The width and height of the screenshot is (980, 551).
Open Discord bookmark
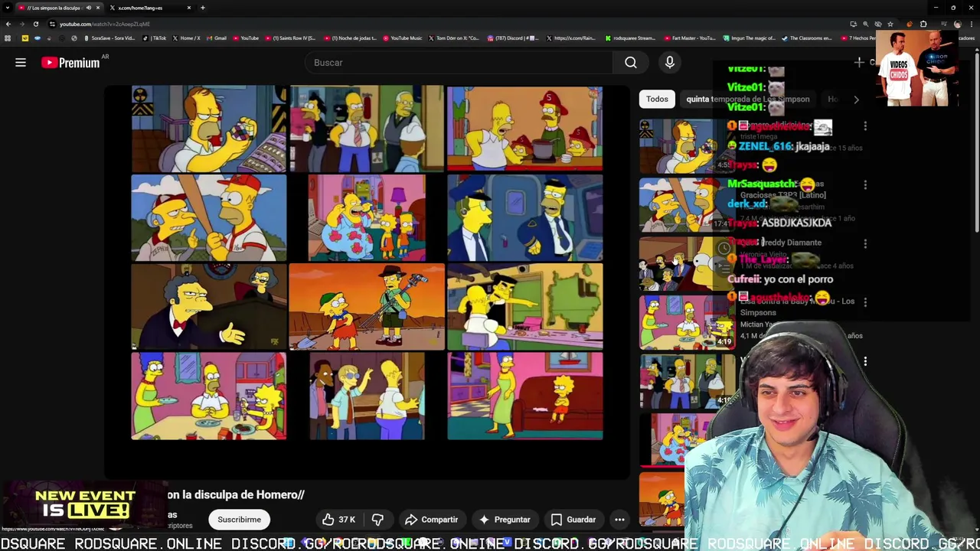coord(514,38)
